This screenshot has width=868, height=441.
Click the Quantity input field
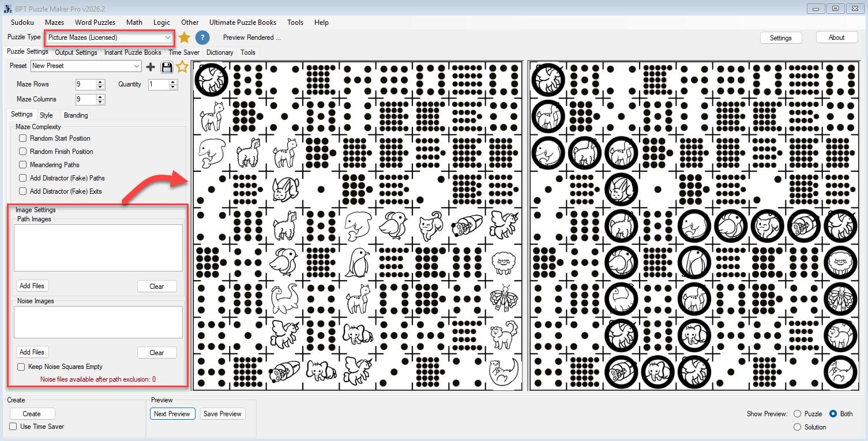pyautogui.click(x=158, y=84)
